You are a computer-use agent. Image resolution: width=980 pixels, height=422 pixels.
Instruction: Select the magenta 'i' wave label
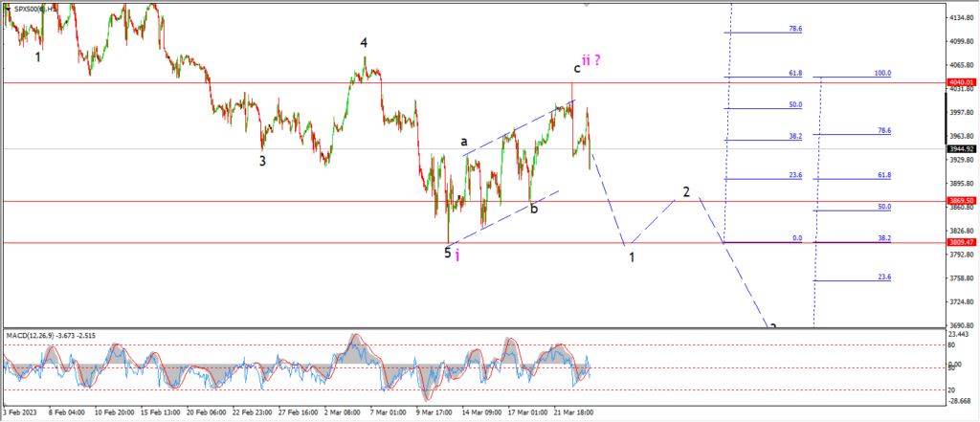tap(457, 255)
